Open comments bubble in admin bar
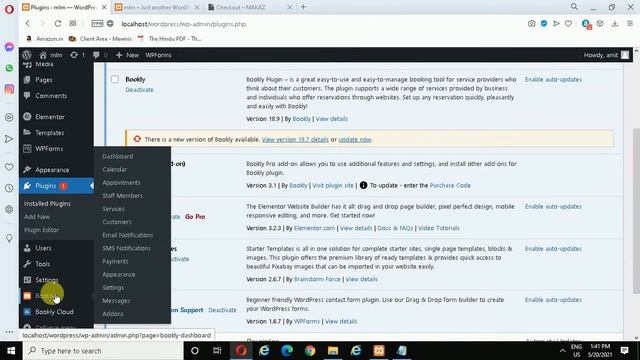 100,55
